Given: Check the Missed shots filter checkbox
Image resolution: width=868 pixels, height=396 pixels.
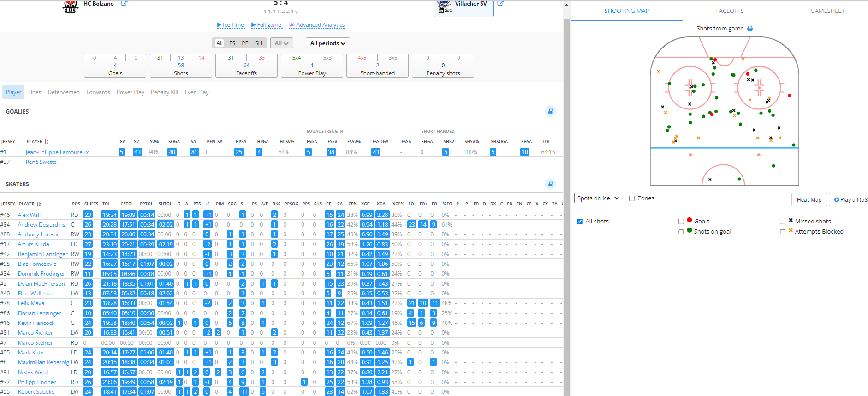Looking at the screenshot, I should [783, 222].
